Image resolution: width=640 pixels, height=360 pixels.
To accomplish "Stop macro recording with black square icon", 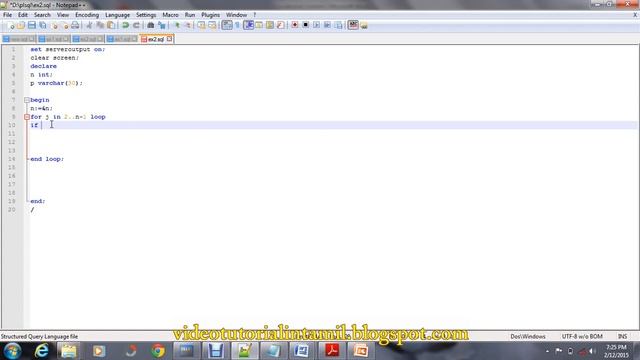I will pyautogui.click(x=306, y=25).
